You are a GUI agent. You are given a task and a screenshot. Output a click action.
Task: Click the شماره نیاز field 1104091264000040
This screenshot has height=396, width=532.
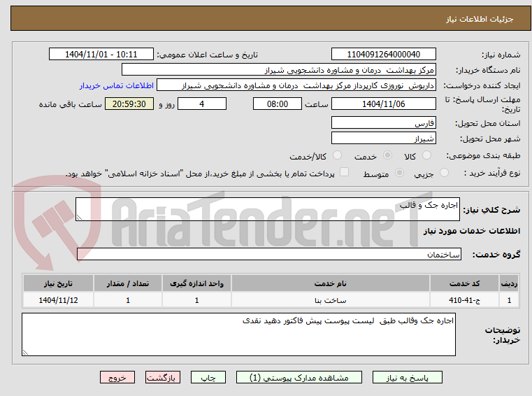click(x=383, y=54)
